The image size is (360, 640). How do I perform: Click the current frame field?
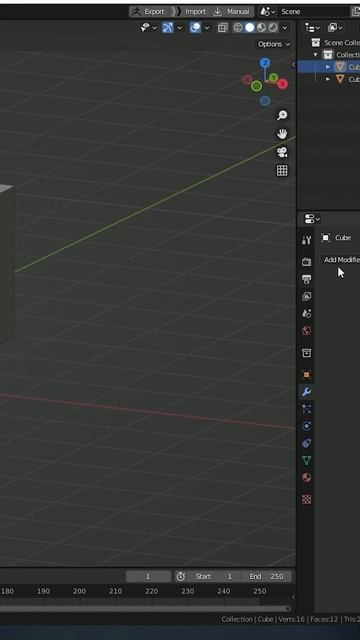click(148, 576)
